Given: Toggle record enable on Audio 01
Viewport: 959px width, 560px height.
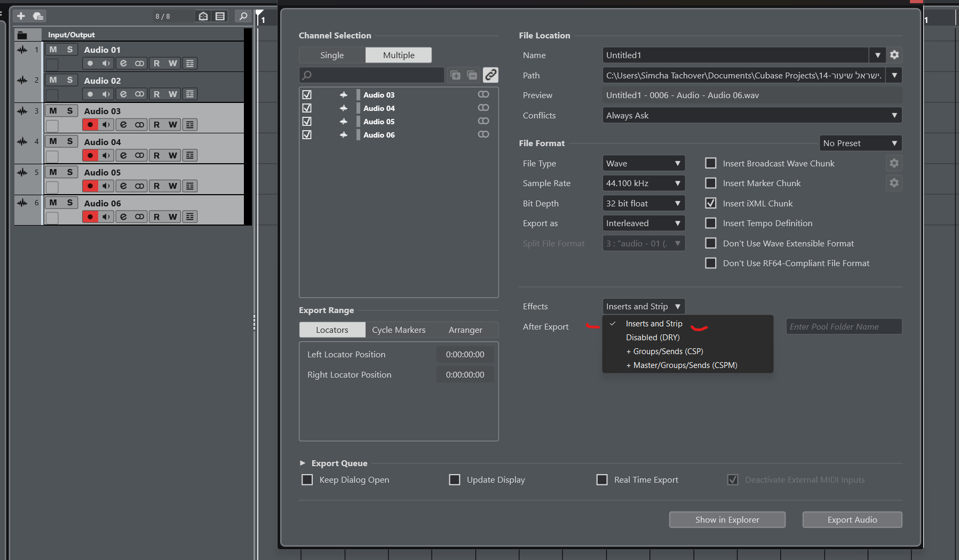Looking at the screenshot, I should (90, 63).
